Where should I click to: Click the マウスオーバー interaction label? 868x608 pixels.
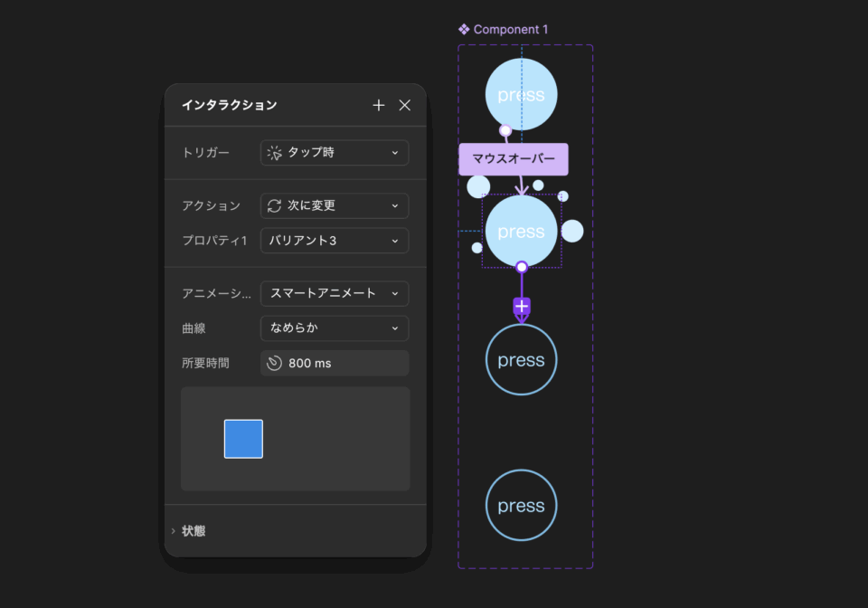click(514, 158)
